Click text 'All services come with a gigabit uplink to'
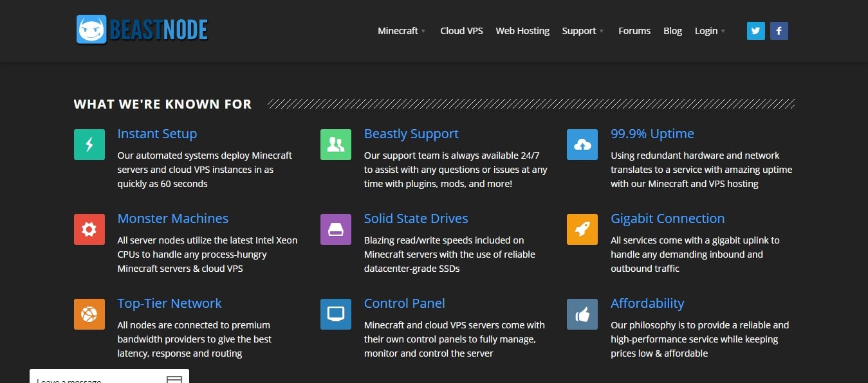Screen dimensions: 868x383 tap(695, 240)
